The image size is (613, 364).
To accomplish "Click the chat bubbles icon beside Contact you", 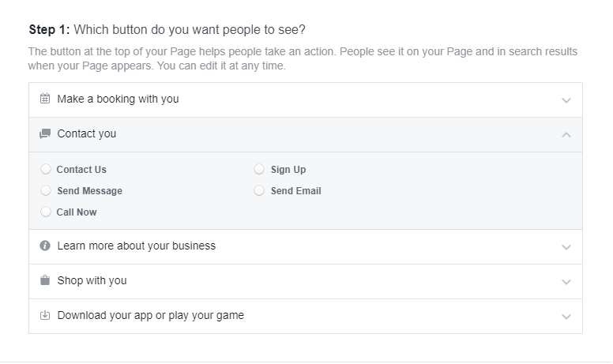I will click(x=45, y=134).
